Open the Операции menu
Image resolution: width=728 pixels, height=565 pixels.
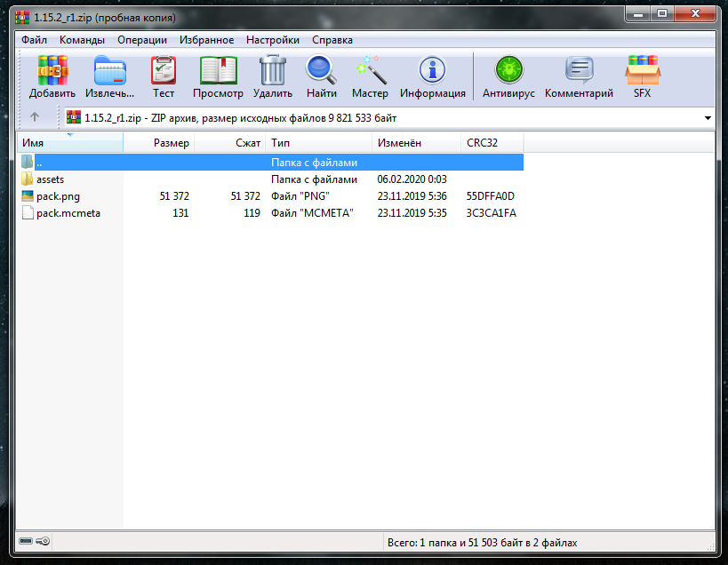pyautogui.click(x=142, y=40)
